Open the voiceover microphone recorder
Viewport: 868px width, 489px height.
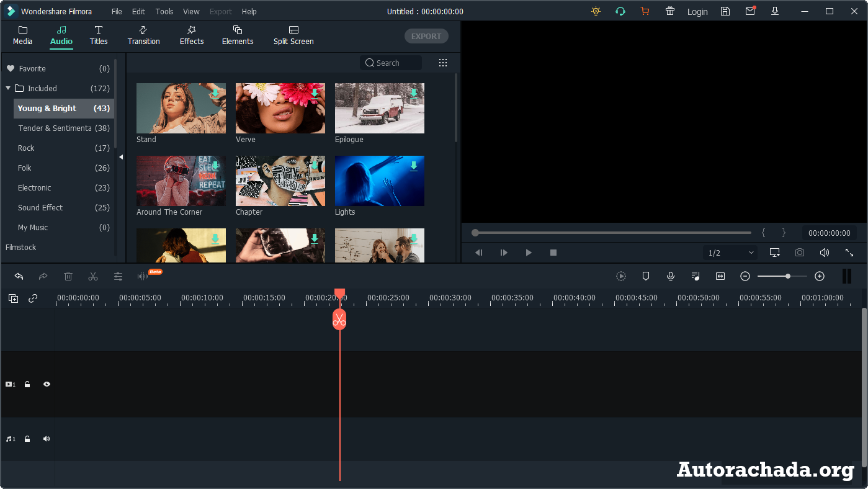[x=671, y=276]
